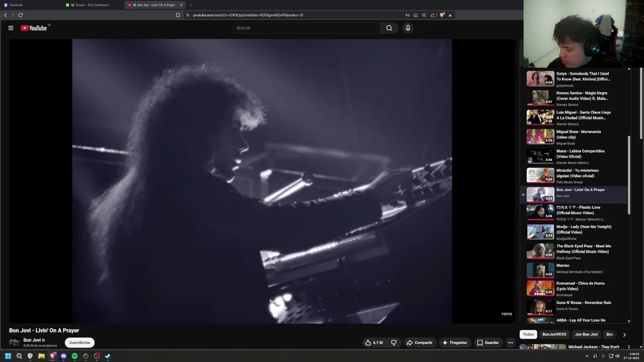Save video with the Guardar button
Image resolution: width=644 pixels, height=362 pixels.
click(488, 343)
